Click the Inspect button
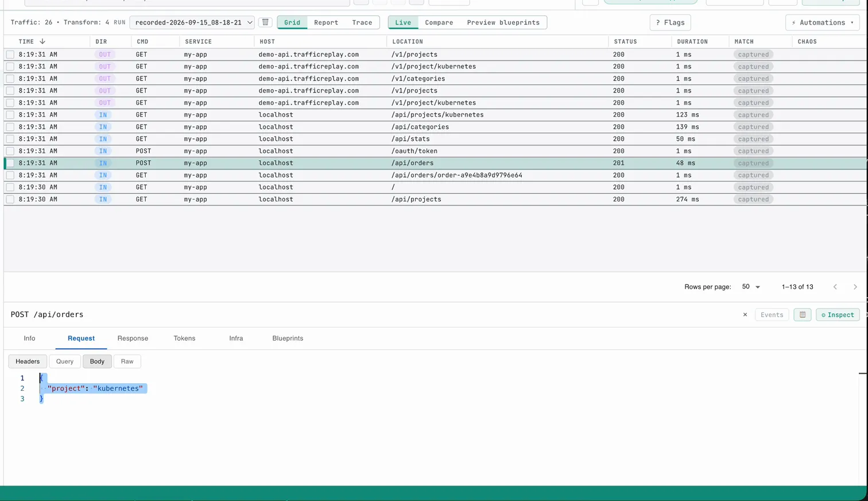This screenshot has height=501, width=868. 838,315
